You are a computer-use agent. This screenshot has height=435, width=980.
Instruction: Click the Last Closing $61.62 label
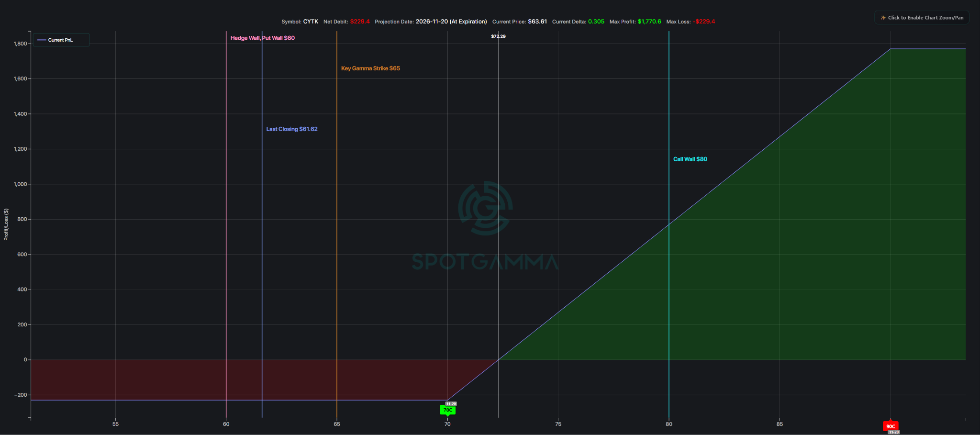[292, 129]
